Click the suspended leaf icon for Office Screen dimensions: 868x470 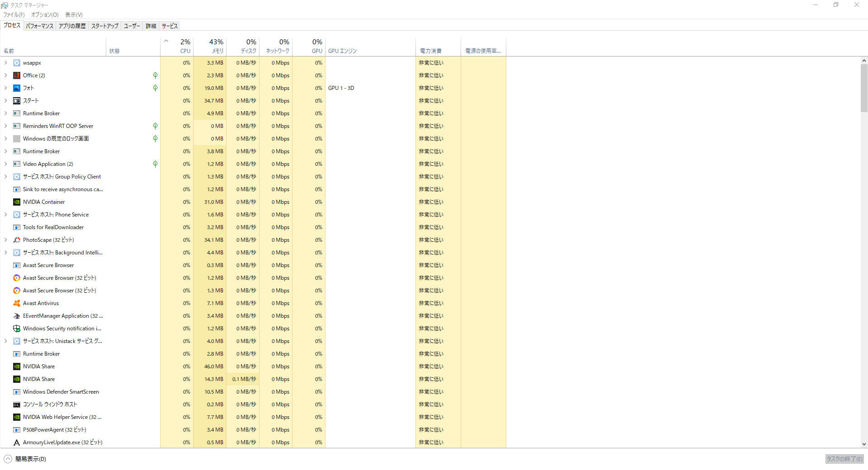pos(155,75)
